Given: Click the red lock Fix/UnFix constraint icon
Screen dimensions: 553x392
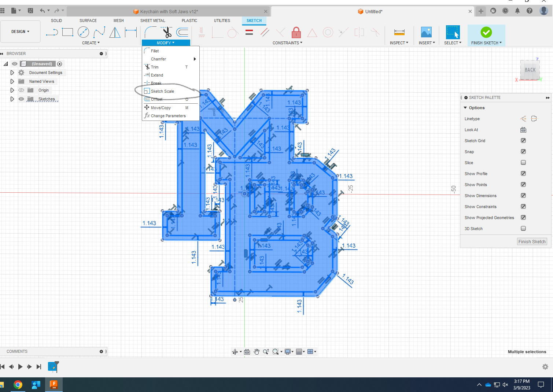Looking at the screenshot, I should click(296, 32).
